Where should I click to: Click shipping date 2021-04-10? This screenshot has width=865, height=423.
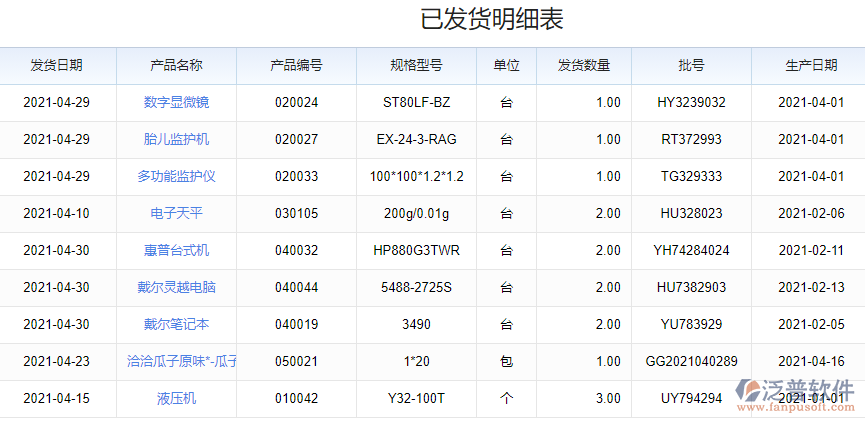click(x=56, y=213)
